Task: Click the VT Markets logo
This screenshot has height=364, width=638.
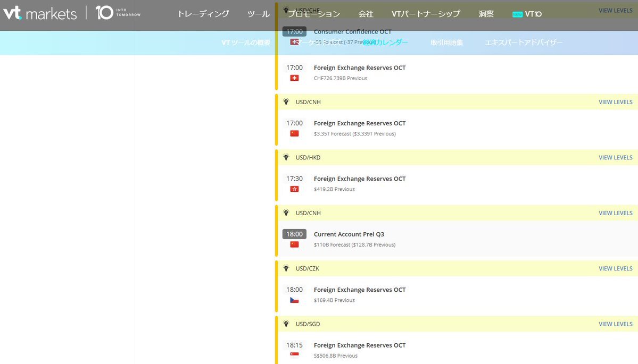Action: tap(40, 13)
